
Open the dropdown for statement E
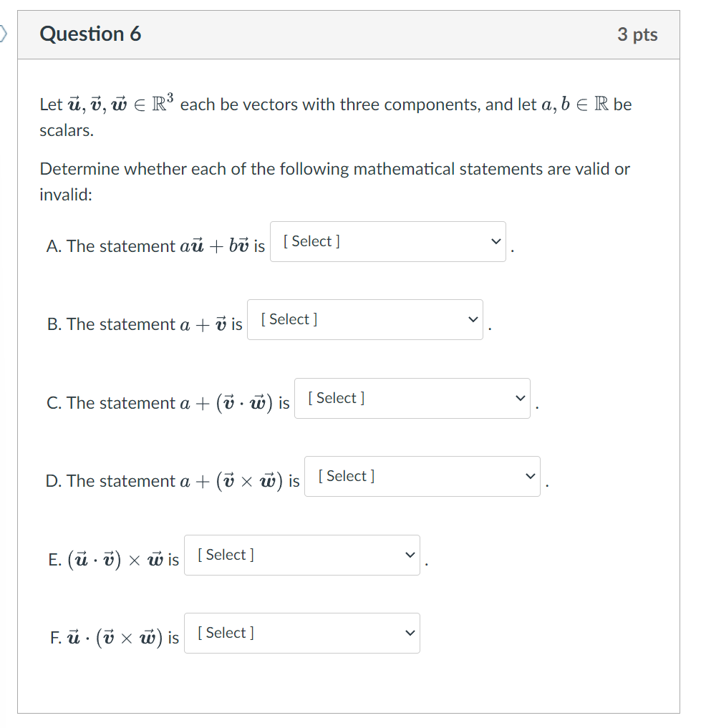[301, 554]
